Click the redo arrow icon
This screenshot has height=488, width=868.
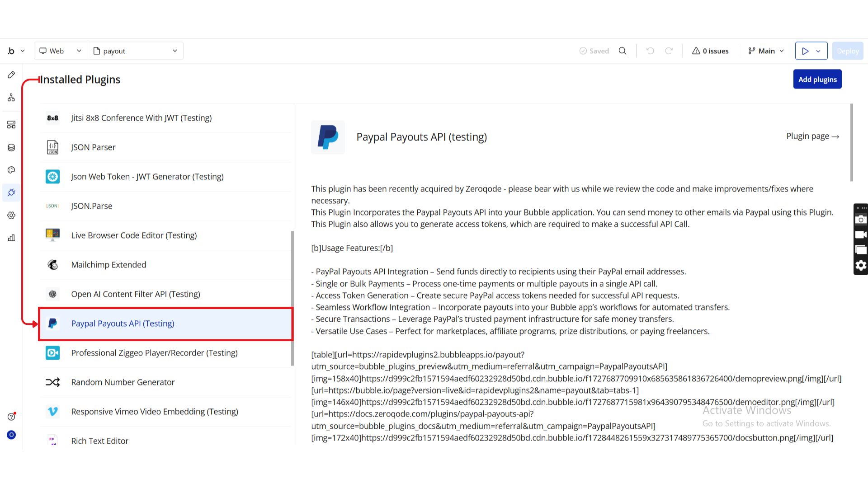pos(669,51)
